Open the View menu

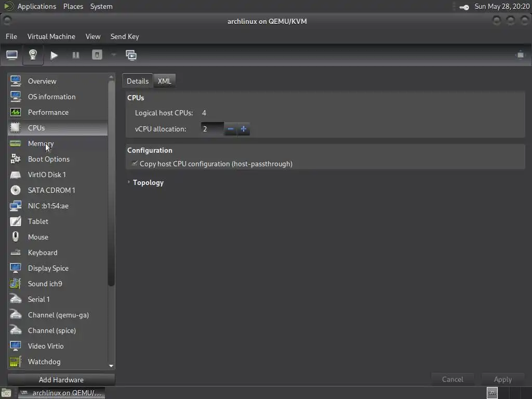coord(93,36)
